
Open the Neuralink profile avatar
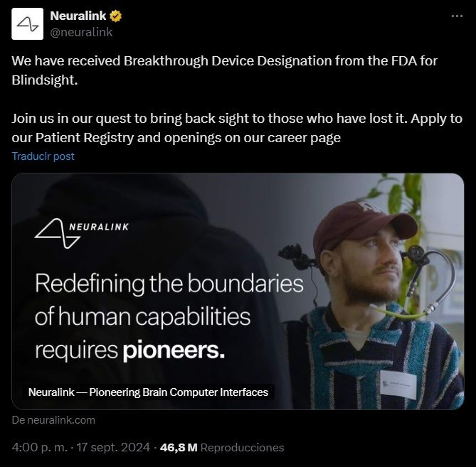pos(28,24)
